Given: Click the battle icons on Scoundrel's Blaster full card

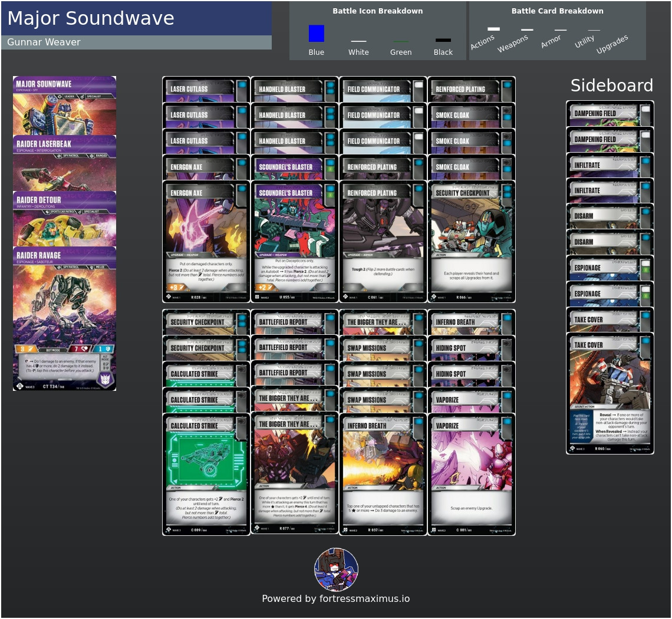Looking at the screenshot, I should [330, 192].
